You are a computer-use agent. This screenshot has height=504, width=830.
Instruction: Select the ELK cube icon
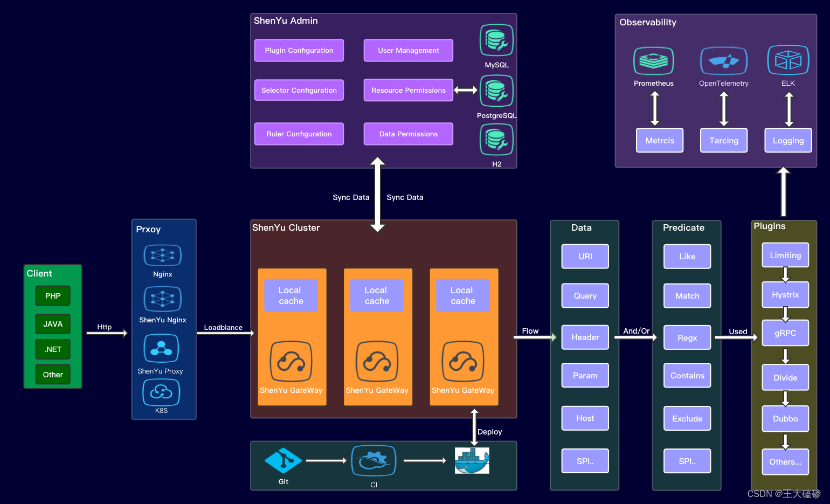click(788, 59)
